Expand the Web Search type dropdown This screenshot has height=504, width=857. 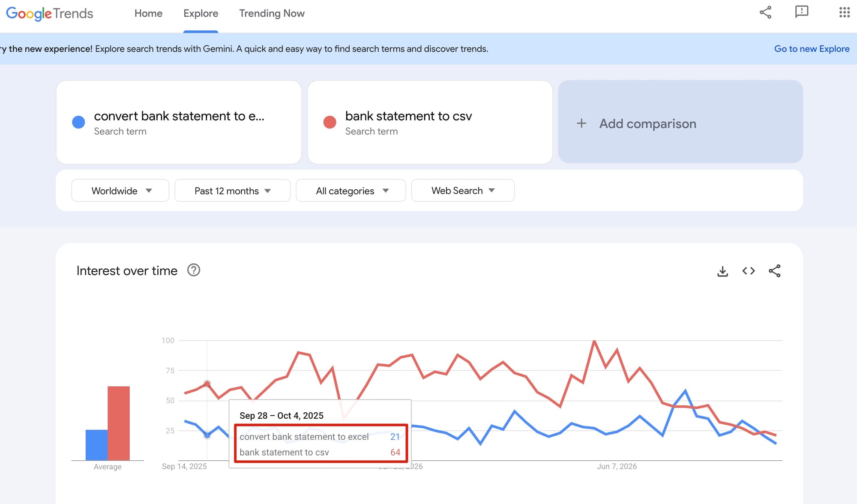pyautogui.click(x=463, y=191)
